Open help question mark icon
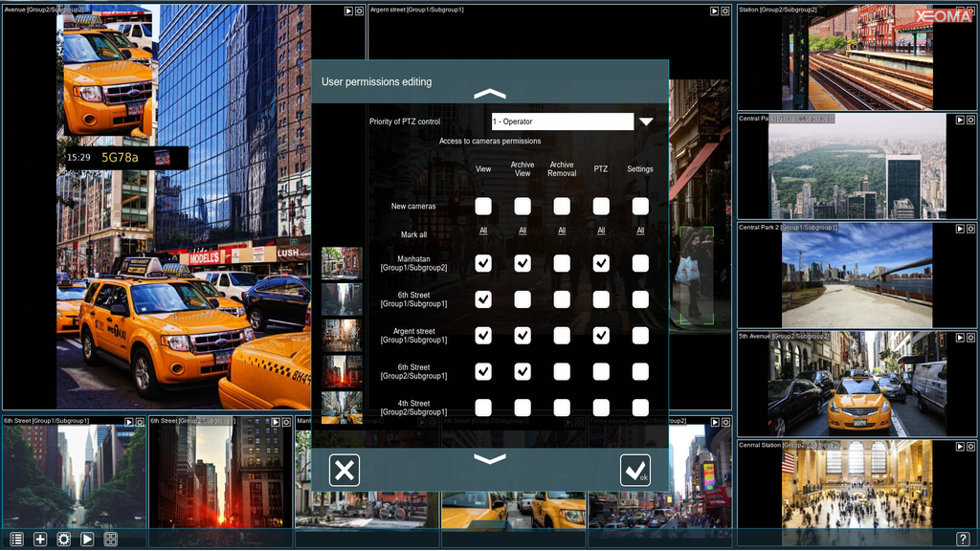Viewport: 980px width, 551px height. [963, 539]
